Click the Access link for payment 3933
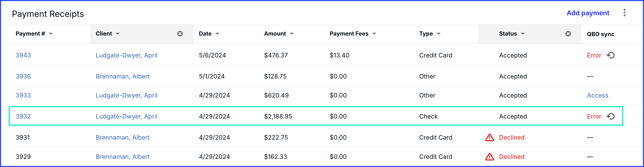This screenshot has width=644, height=167. tap(598, 95)
